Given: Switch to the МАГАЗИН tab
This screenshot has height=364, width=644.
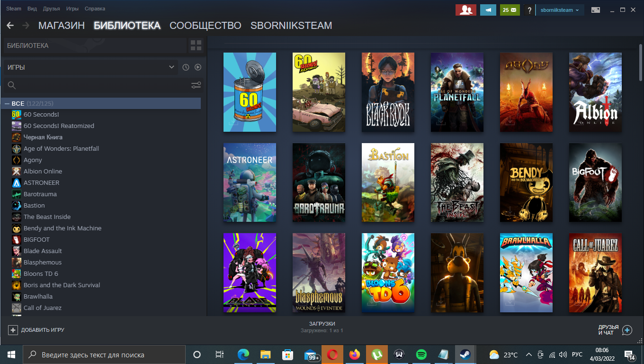Looking at the screenshot, I should click(61, 26).
